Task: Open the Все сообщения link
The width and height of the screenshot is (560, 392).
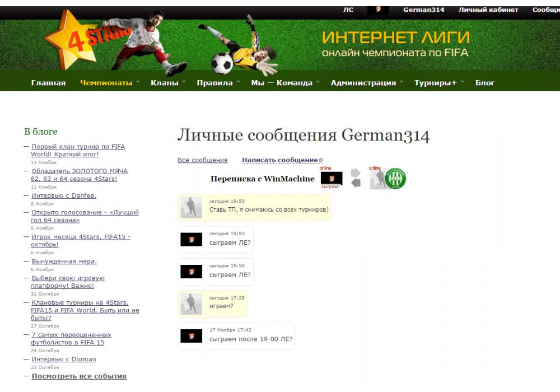Action: tap(202, 160)
